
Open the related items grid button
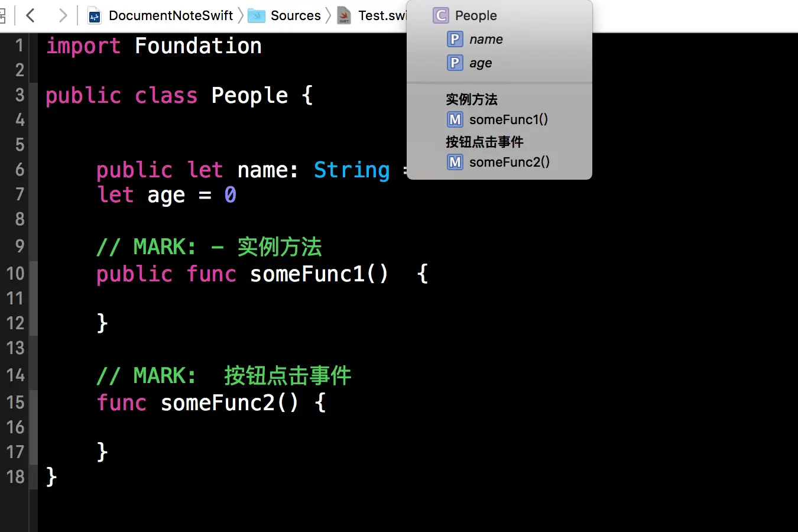click(x=2, y=15)
